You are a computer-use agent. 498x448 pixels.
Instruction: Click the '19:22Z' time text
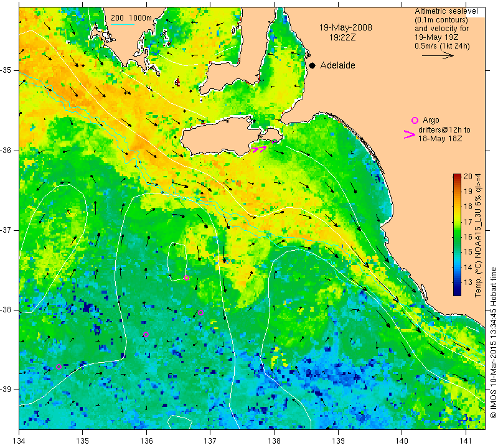342,37
